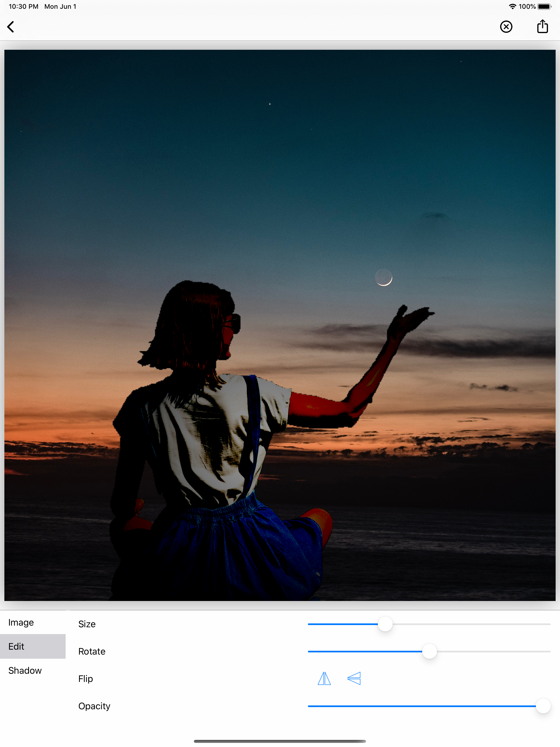Screen dimensions: 560x747
Task: Click the Size slider knob
Action: tap(385, 624)
